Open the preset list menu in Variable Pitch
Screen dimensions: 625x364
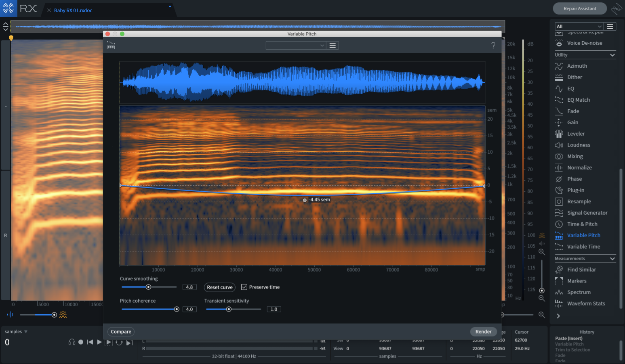coord(332,45)
